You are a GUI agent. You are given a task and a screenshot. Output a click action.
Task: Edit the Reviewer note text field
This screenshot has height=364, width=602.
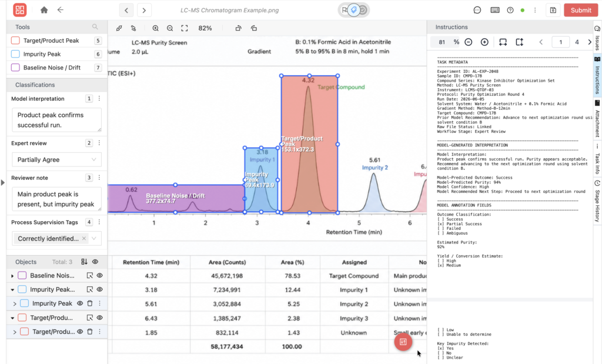57,199
